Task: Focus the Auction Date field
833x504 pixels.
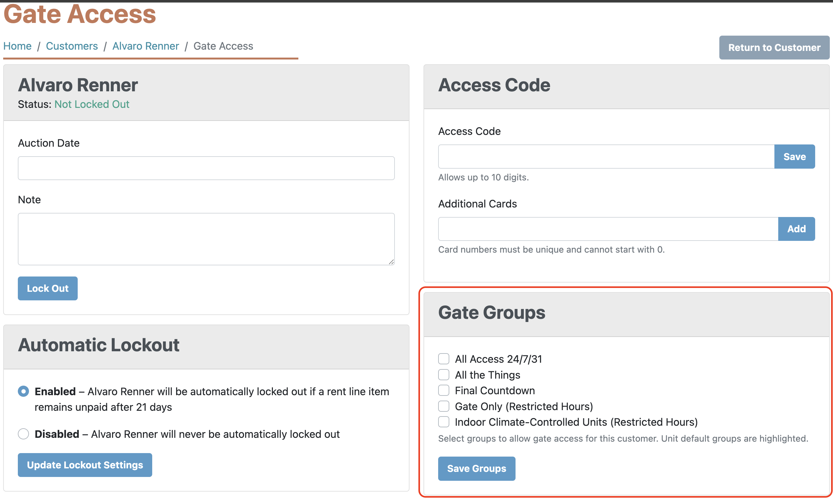Action: point(206,168)
